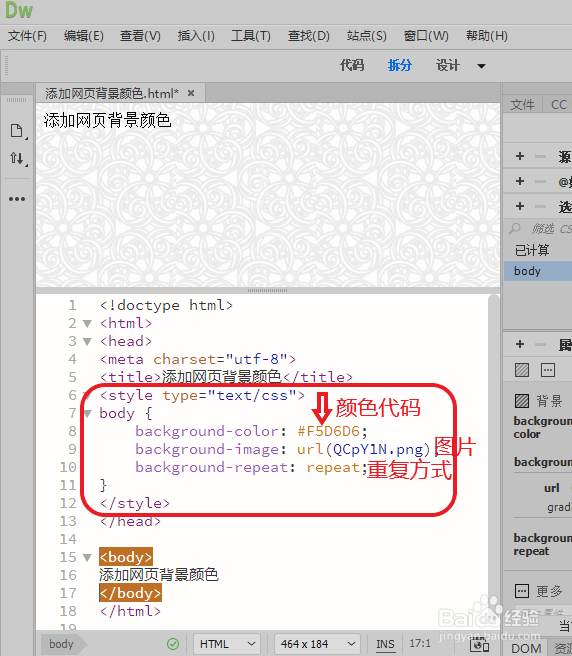
Task: Select the background category icon in properties
Action: click(522, 370)
